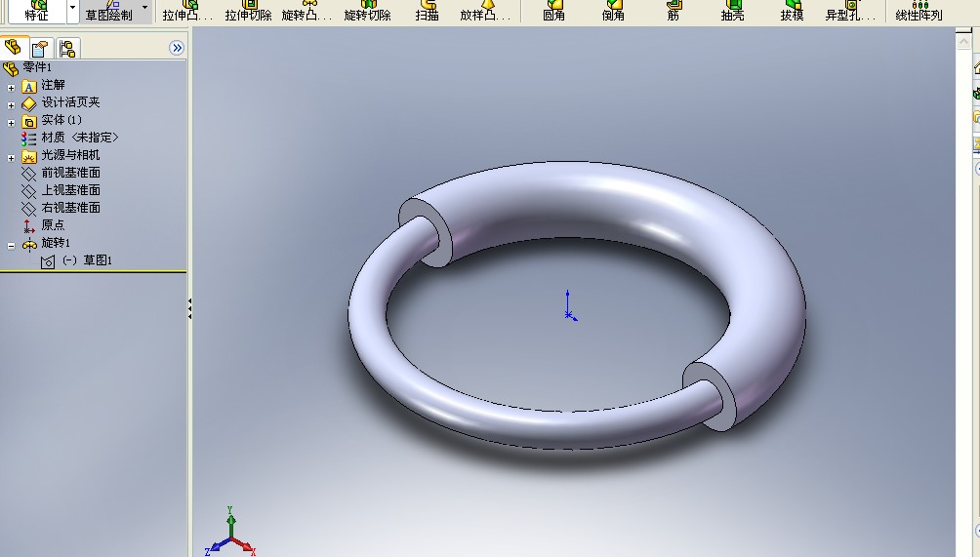Activate the 放样凸台 loft tool
The width and height of the screenshot is (980, 557).
click(x=486, y=12)
